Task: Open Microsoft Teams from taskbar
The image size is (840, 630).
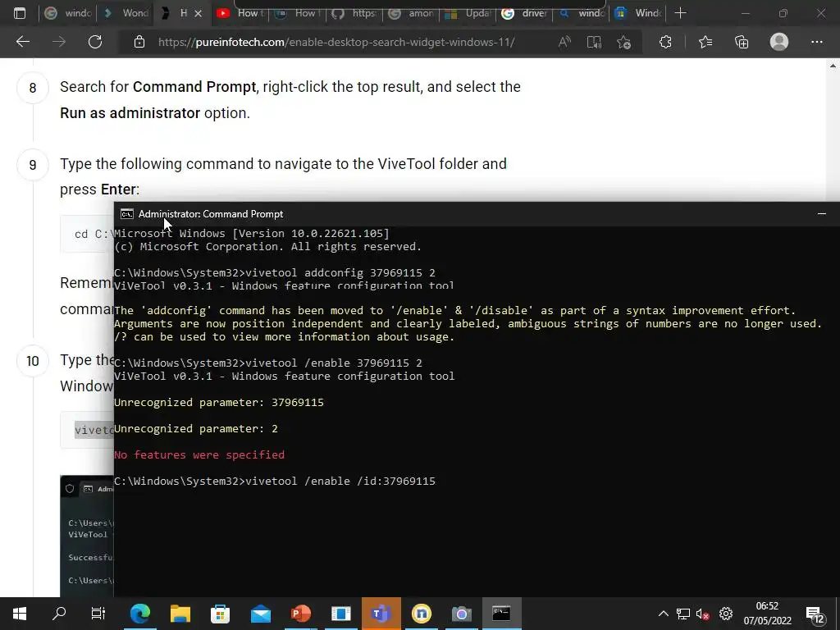Action: tap(381, 614)
